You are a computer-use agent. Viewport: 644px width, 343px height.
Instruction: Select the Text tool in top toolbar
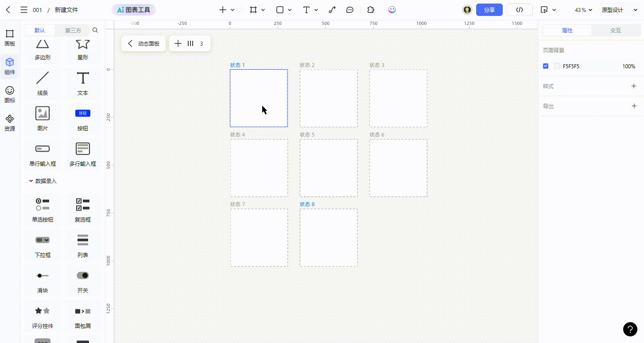pos(306,10)
